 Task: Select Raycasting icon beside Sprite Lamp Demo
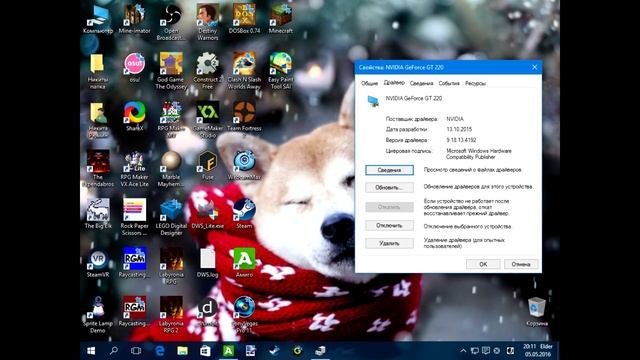click(134, 311)
